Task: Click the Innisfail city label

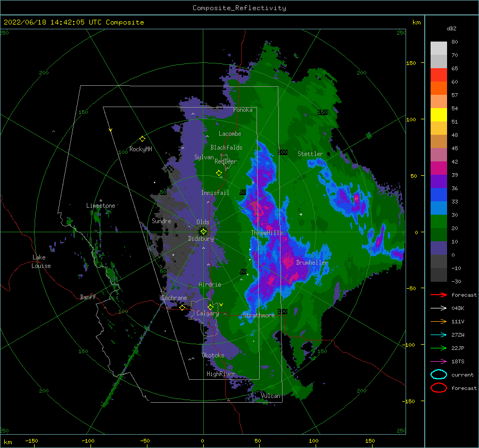Action: pyautogui.click(x=215, y=193)
